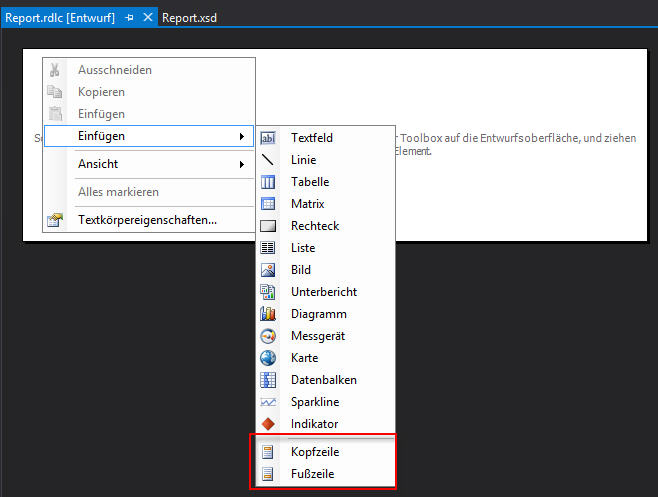This screenshot has height=497, width=658.
Task: Select the Messgerät gauge icon
Action: click(268, 336)
